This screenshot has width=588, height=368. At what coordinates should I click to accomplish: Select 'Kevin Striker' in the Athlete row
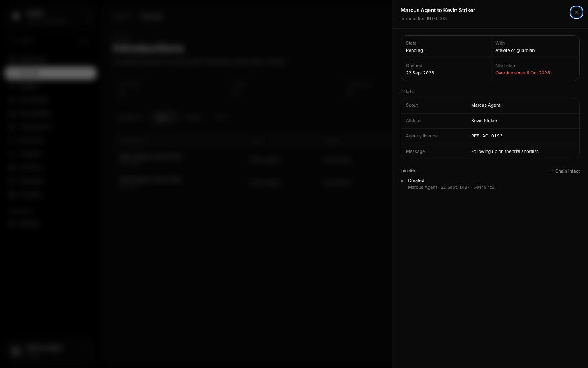[x=484, y=121]
